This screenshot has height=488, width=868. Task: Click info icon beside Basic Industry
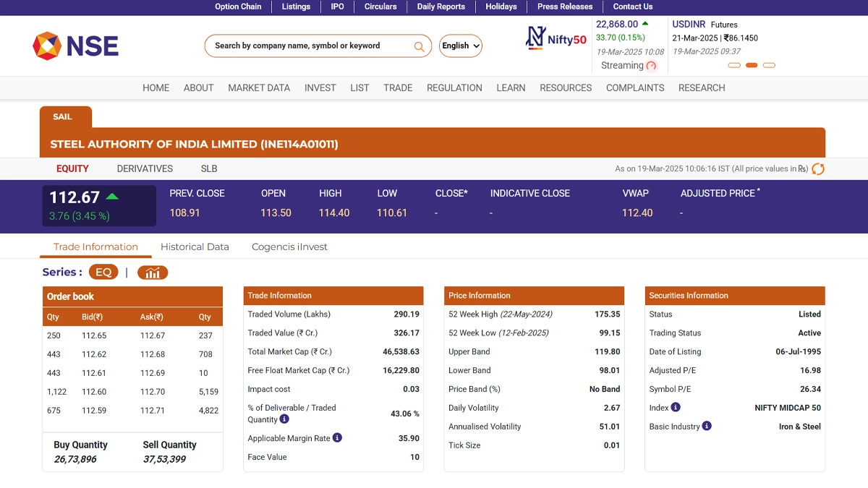pos(707,426)
